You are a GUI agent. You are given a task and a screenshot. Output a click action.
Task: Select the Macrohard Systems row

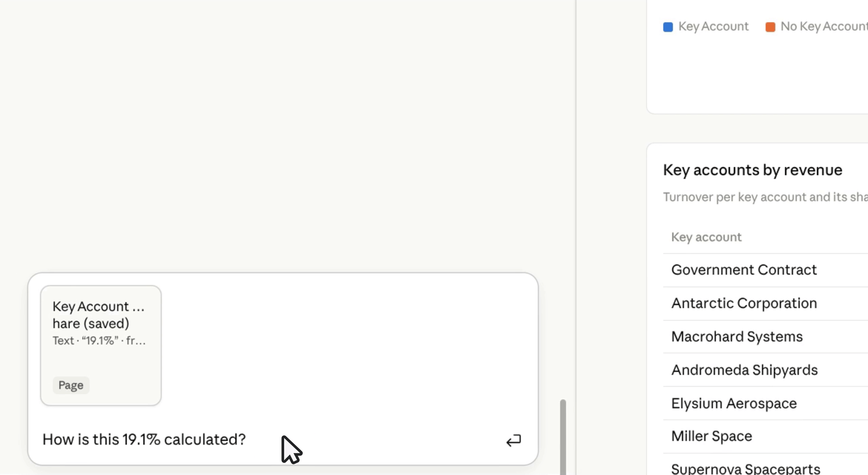[x=766, y=337]
